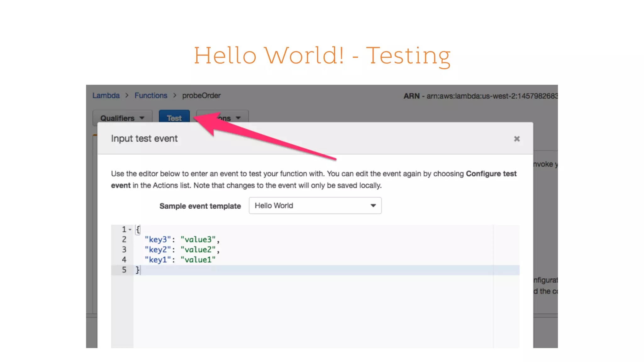Image resolution: width=644 pixels, height=362 pixels.
Task: Click line number 4 in editor gutter
Action: tap(124, 260)
